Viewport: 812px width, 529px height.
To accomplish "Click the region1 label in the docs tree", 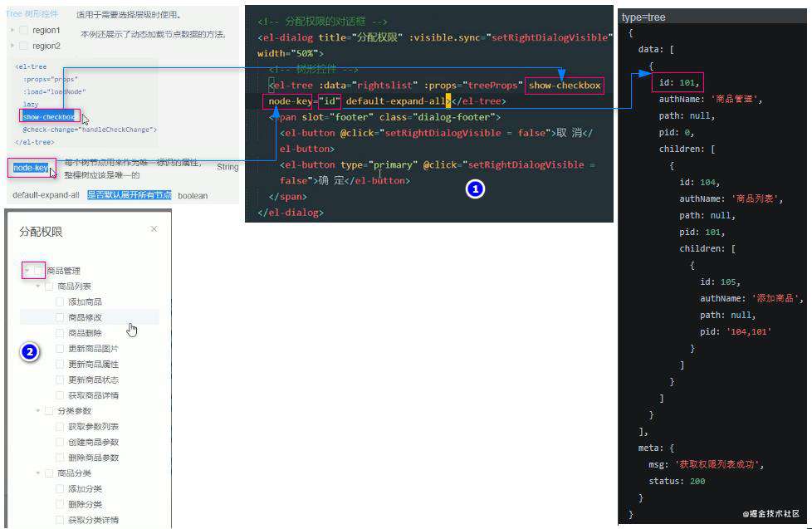I will tap(46, 31).
